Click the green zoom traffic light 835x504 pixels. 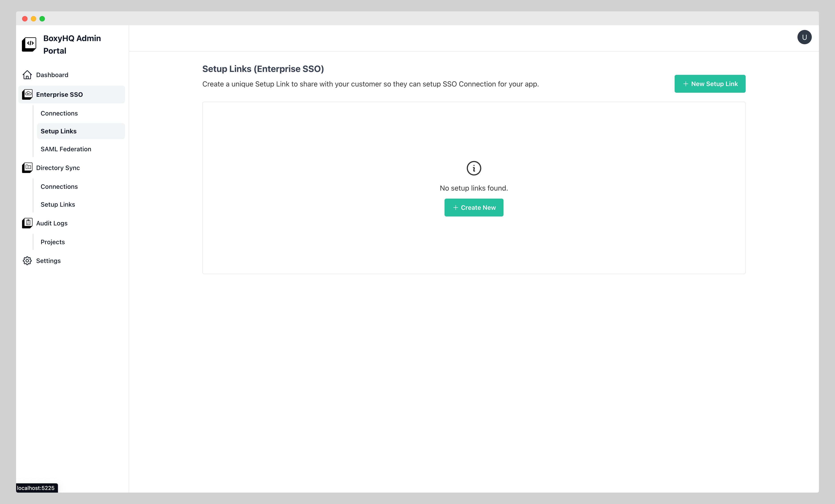click(42, 19)
